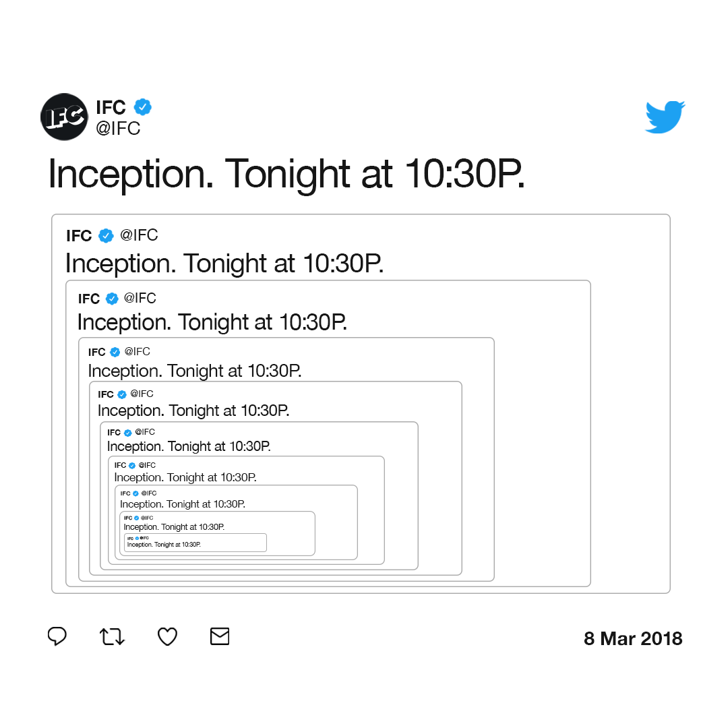
Task: Click the verified badge in the first quoted tweet
Action: coord(106,236)
